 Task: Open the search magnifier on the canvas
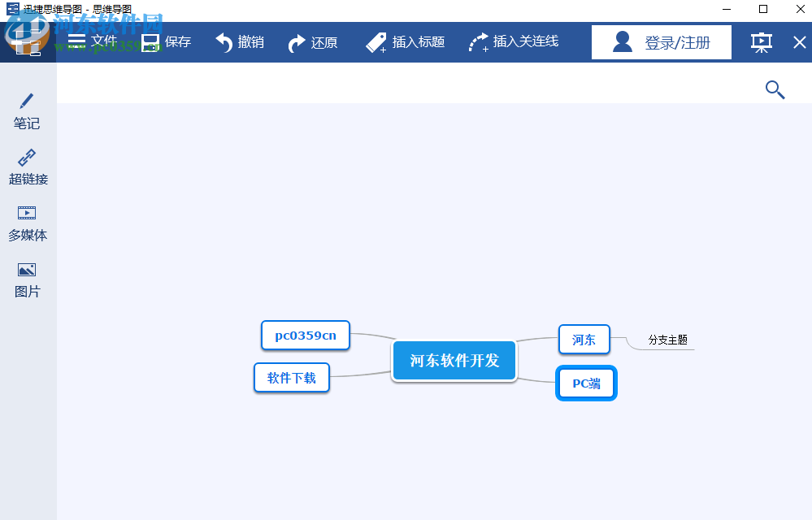point(773,89)
